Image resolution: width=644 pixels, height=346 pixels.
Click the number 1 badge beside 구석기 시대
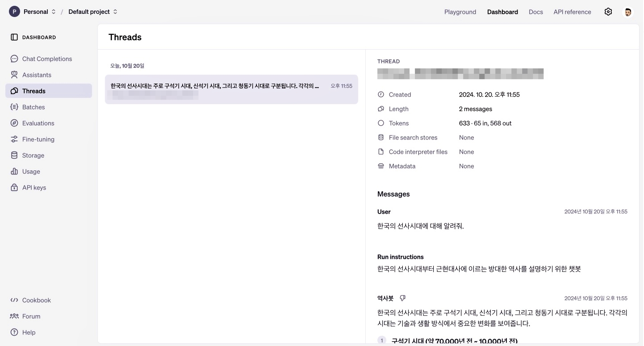point(382,341)
